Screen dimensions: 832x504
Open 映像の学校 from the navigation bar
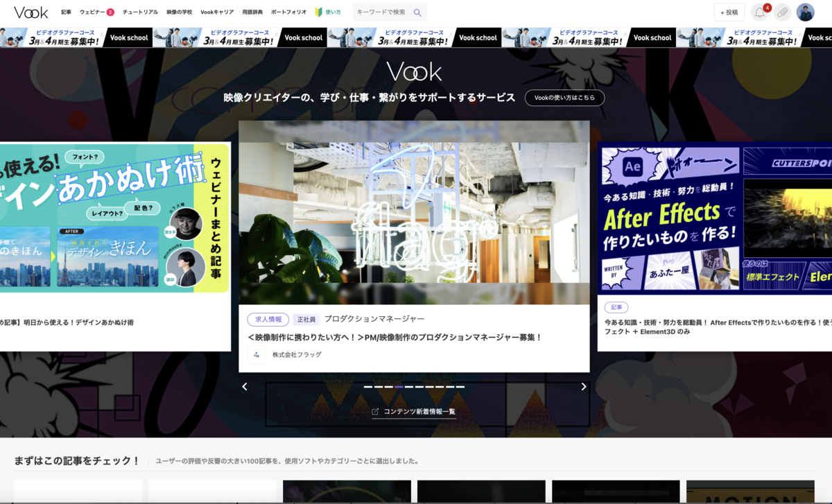pyautogui.click(x=179, y=12)
